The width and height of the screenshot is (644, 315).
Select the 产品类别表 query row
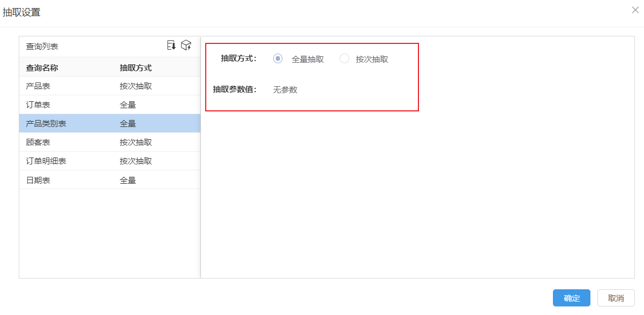(x=110, y=123)
